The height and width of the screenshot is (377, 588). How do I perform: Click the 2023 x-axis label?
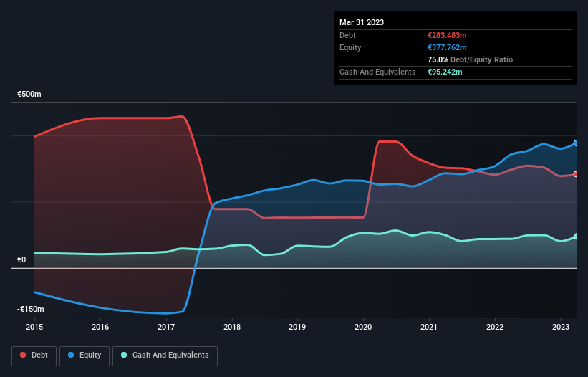coord(561,327)
